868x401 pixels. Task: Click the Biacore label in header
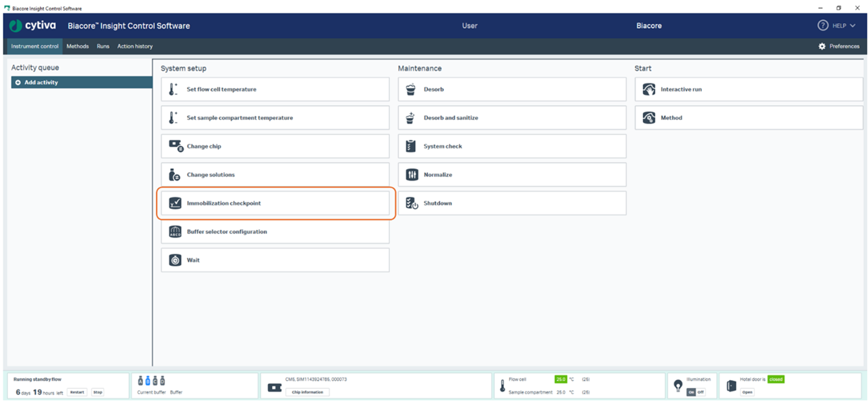click(x=649, y=26)
